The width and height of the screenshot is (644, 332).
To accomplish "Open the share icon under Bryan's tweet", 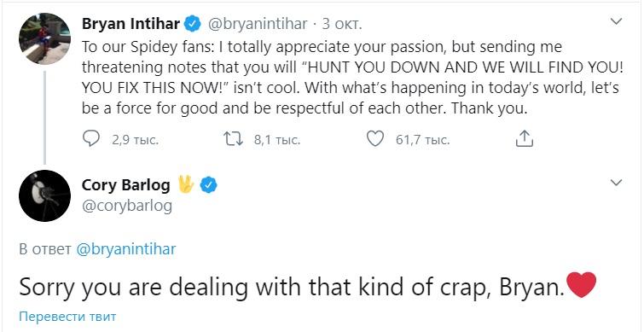I will point(524,139).
